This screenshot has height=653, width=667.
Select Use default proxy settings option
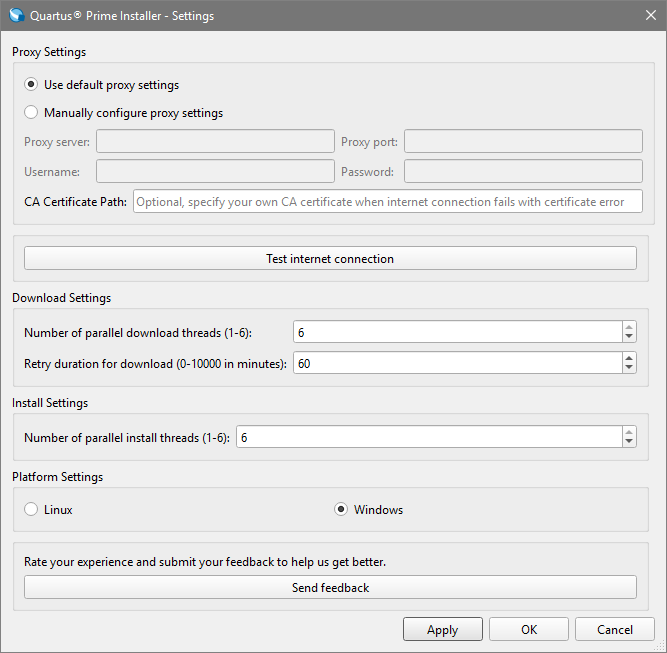point(32,85)
